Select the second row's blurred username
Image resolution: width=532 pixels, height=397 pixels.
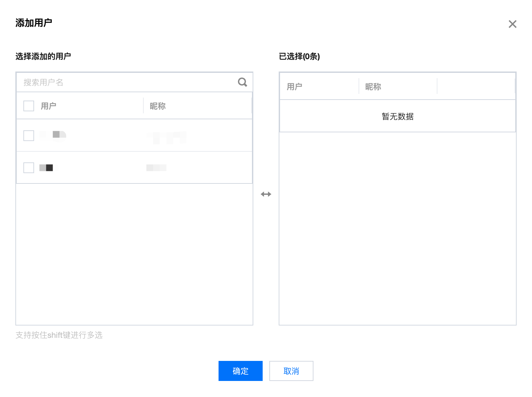(47, 168)
